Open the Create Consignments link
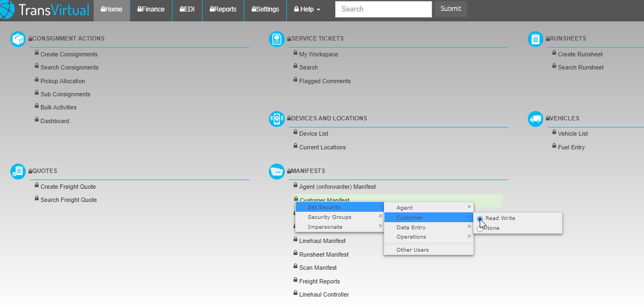 tap(69, 54)
